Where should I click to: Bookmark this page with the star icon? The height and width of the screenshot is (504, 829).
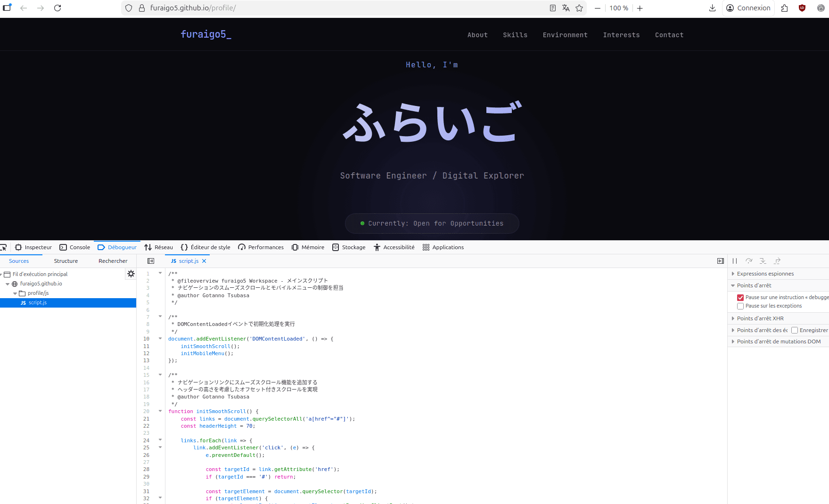[579, 8]
